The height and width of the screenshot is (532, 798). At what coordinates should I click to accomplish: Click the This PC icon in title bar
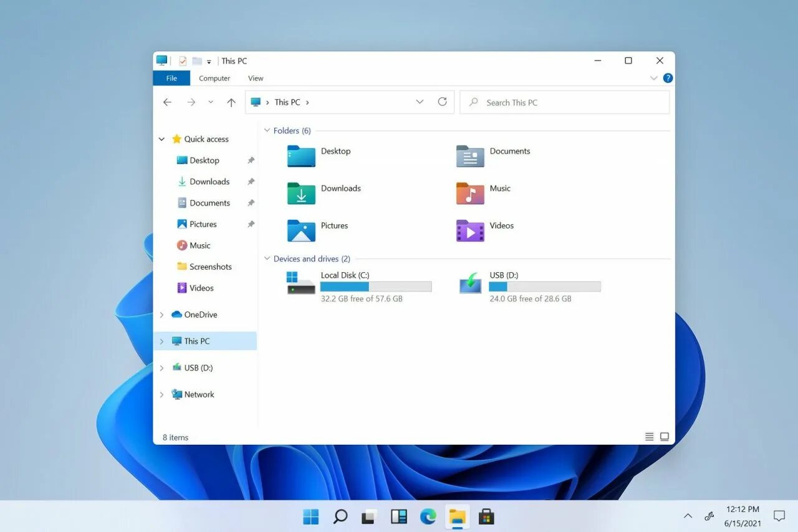[162, 60]
